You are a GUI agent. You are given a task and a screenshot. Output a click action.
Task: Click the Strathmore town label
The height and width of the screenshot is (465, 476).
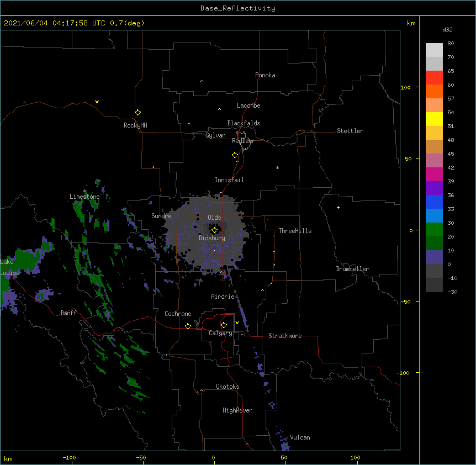click(x=285, y=336)
